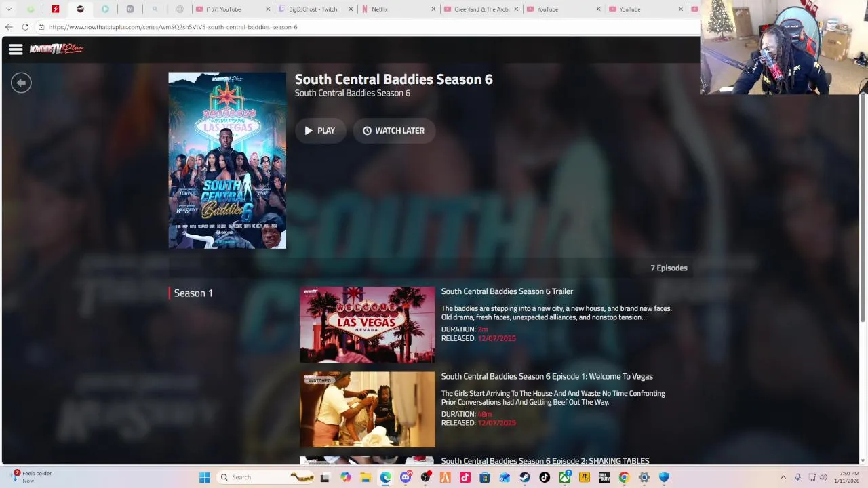Click the 'South Central Baddies Season 6 Trailer' title
This screenshot has height=488, width=868.
507,291
